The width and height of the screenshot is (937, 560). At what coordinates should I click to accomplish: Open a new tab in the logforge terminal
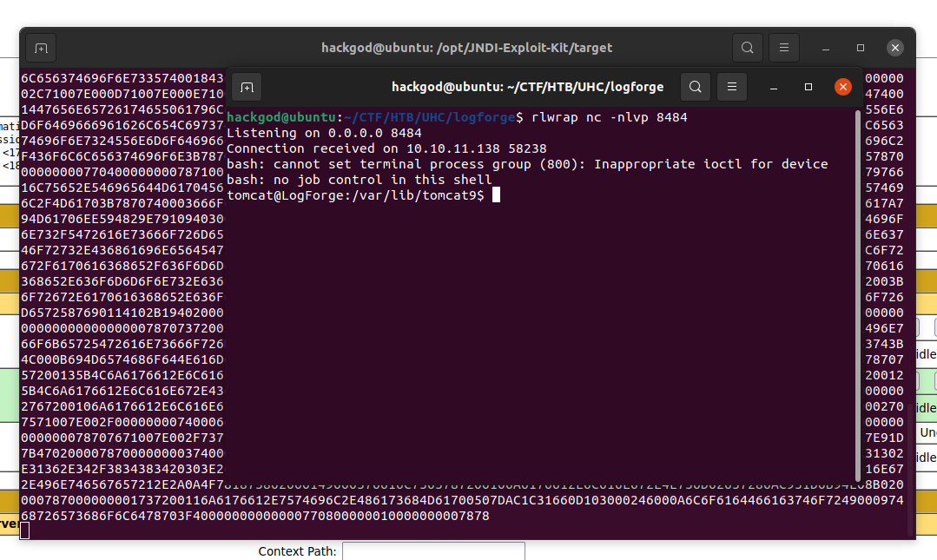[x=247, y=87]
